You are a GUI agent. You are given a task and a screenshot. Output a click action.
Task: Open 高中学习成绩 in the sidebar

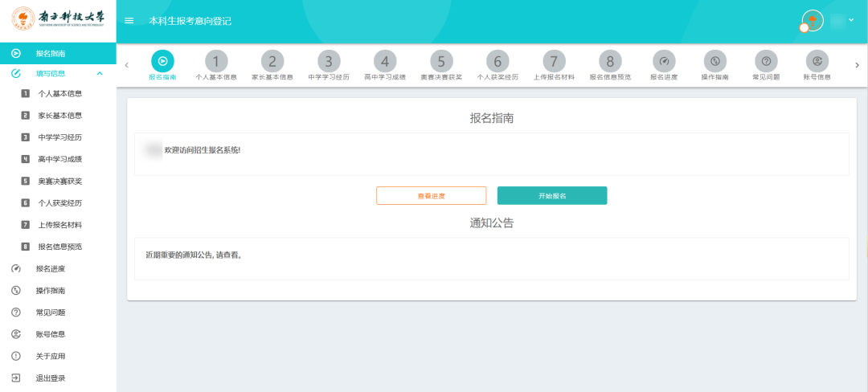pos(59,159)
